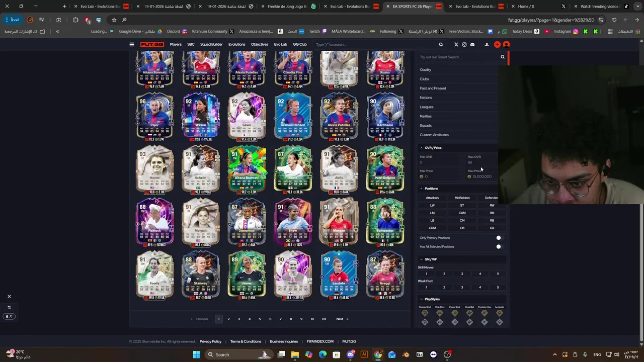Viewport: 644px width, 362px height.
Task: Expand the Rarities filter
Action: pyautogui.click(x=458, y=116)
